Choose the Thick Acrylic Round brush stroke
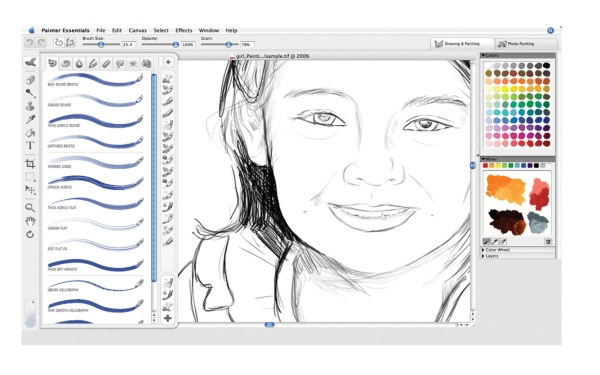The image size is (600, 375). pos(95,121)
